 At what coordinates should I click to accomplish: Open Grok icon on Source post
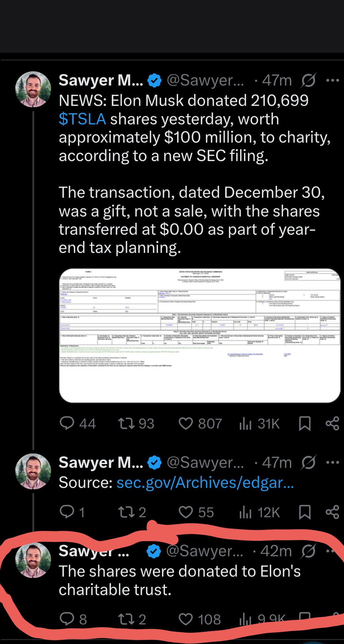point(308,462)
